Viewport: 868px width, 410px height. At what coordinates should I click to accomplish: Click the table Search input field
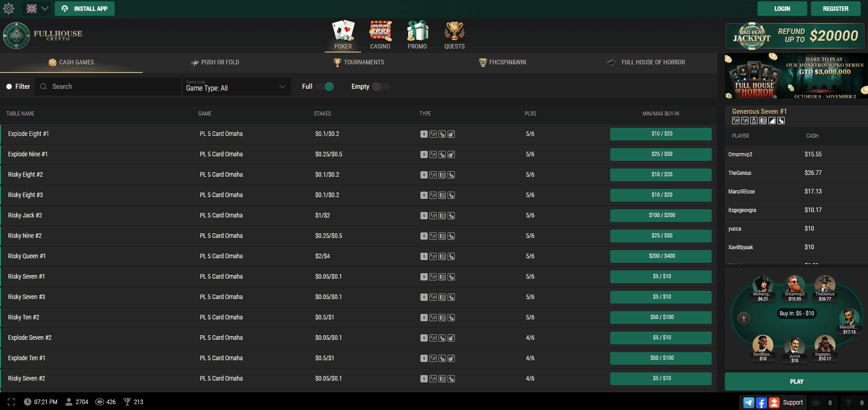pos(109,87)
